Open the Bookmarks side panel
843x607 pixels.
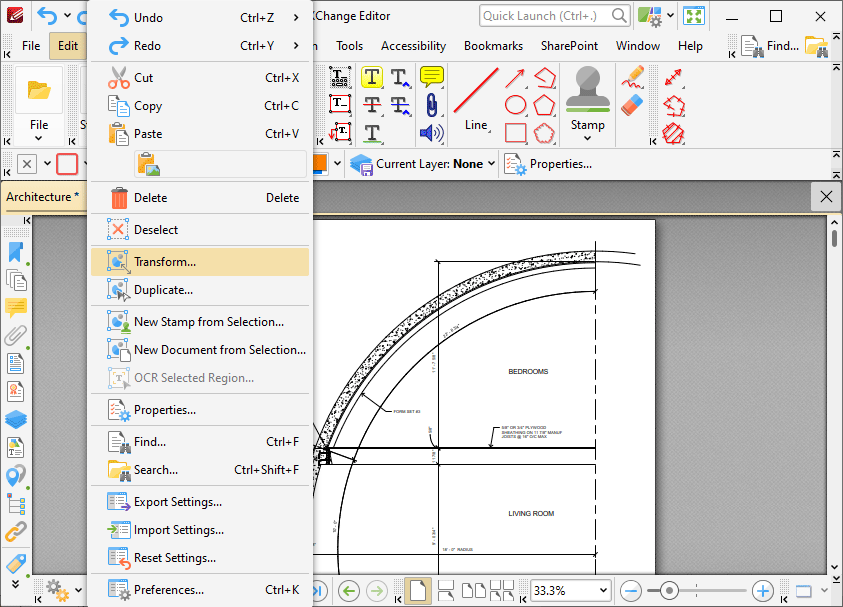(x=16, y=252)
